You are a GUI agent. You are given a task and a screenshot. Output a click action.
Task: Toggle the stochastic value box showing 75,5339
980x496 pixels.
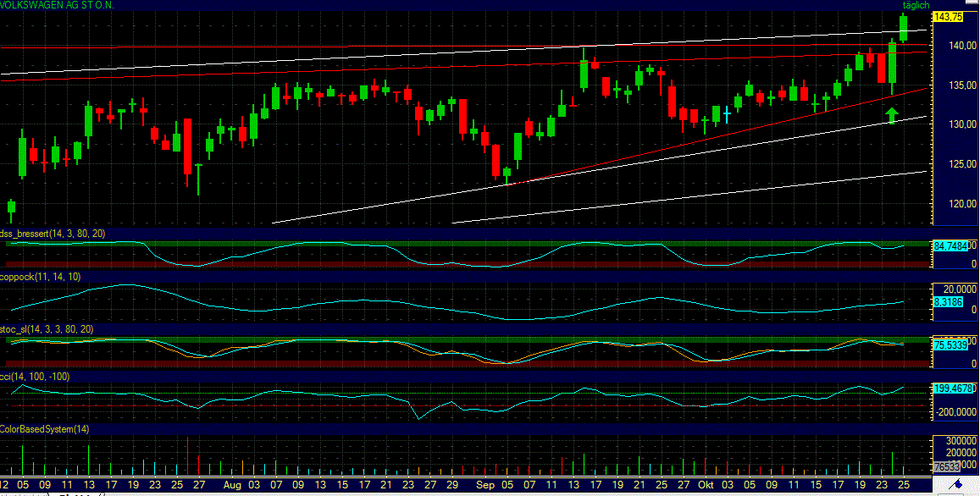click(x=950, y=344)
